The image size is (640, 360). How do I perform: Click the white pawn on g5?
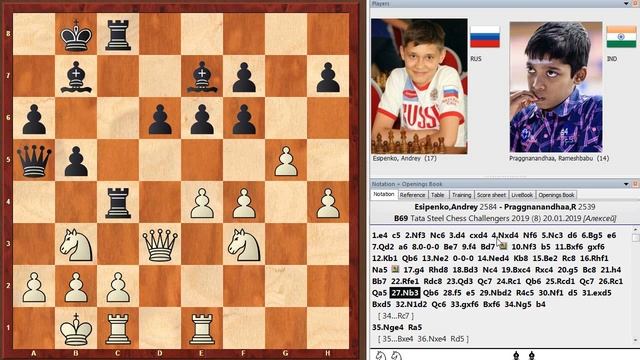[x=286, y=161]
